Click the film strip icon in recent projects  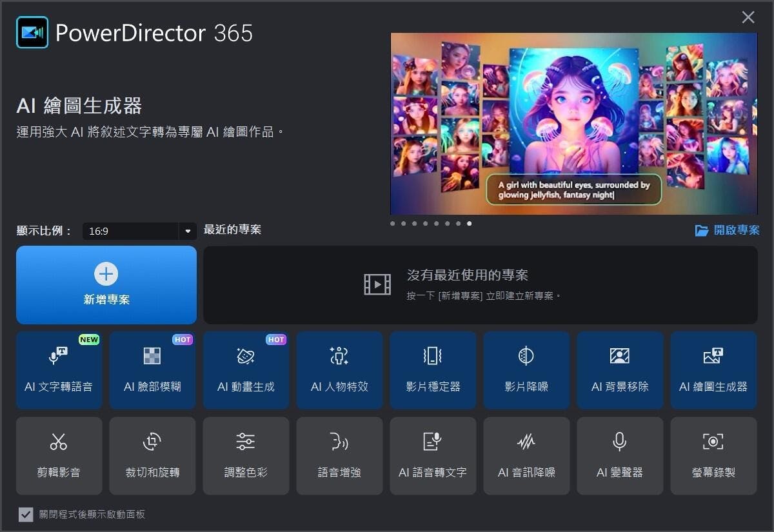pos(377,284)
